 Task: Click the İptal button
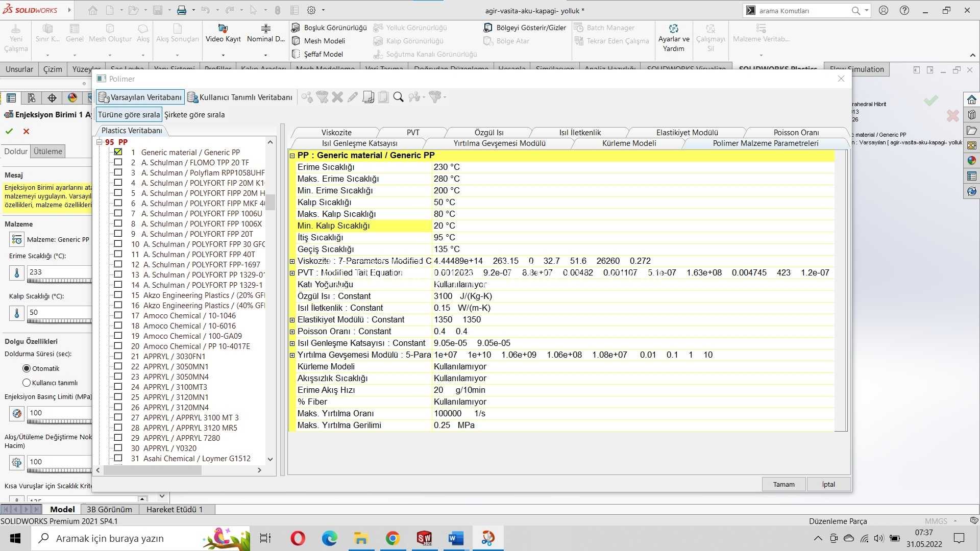pos(828,484)
